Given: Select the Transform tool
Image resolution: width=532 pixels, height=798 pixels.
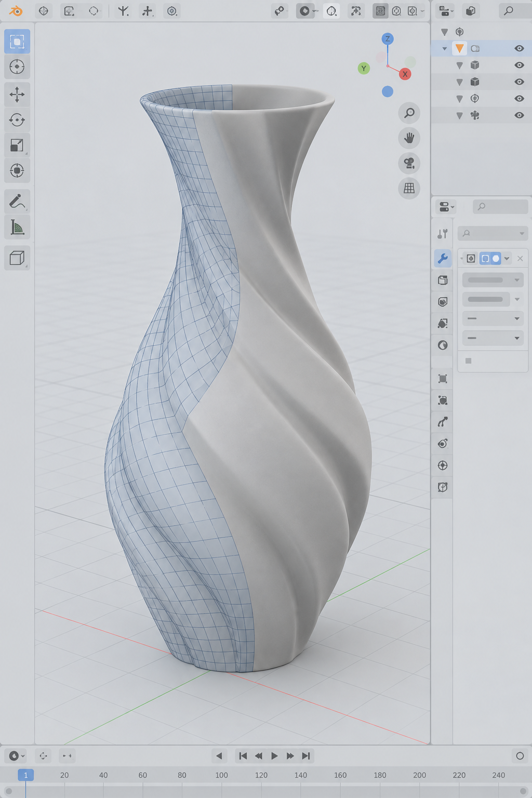Looking at the screenshot, I should (x=17, y=170).
